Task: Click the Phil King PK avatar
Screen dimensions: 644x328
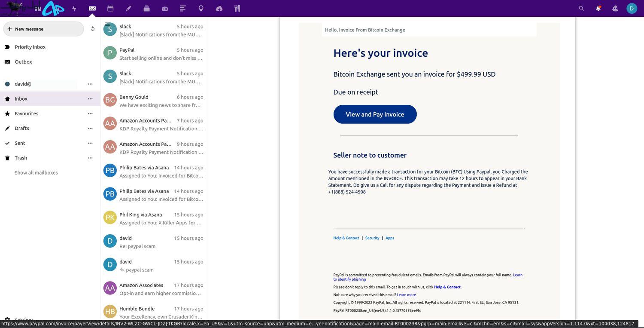Action: pyautogui.click(x=110, y=218)
